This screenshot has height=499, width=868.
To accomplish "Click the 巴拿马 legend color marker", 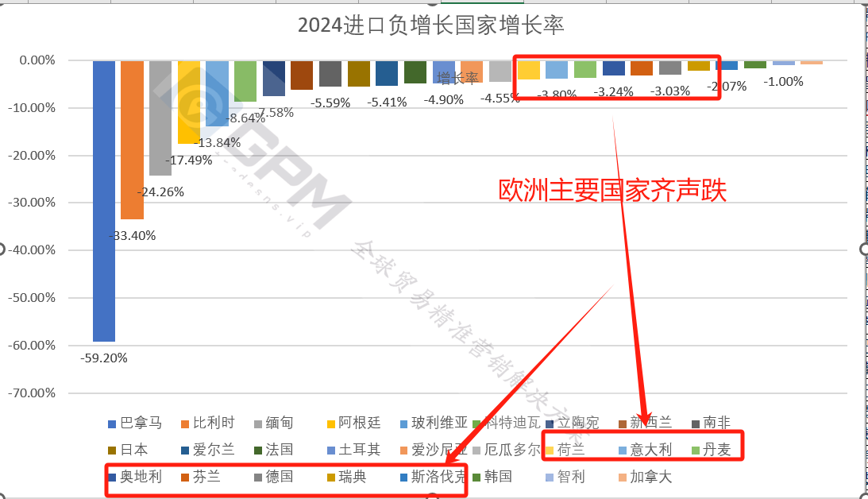I will click(x=112, y=424).
